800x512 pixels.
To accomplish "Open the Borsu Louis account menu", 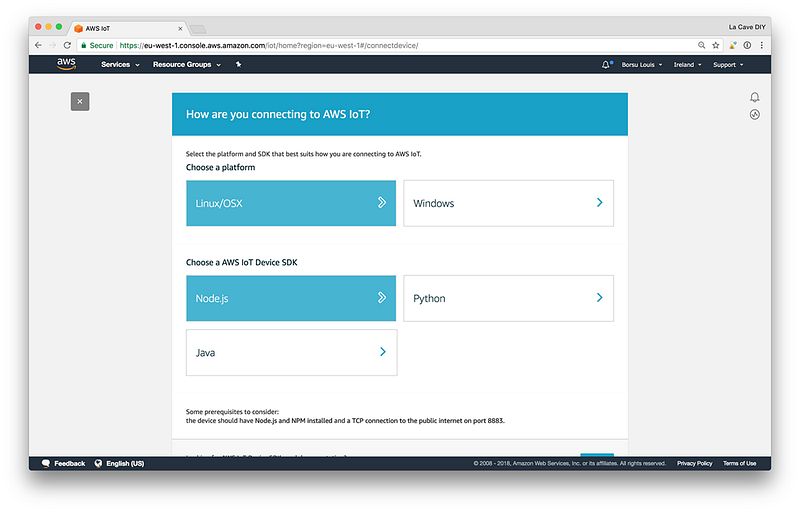I will 642,65.
